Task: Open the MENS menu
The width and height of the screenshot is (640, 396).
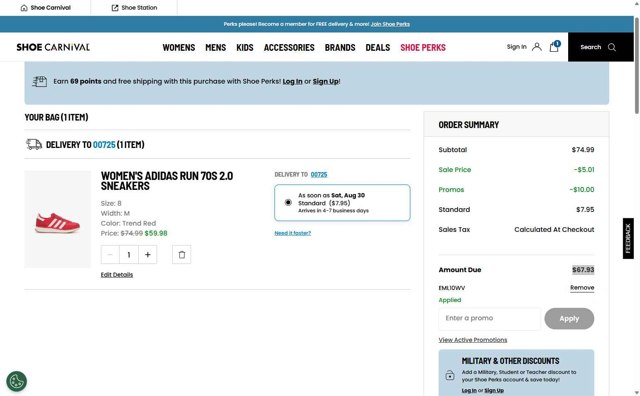Action: [x=216, y=47]
